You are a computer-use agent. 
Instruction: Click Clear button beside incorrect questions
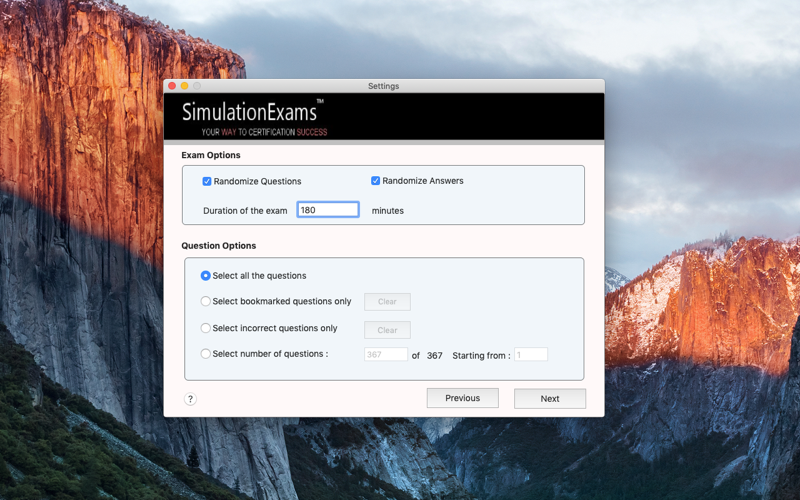click(x=387, y=330)
